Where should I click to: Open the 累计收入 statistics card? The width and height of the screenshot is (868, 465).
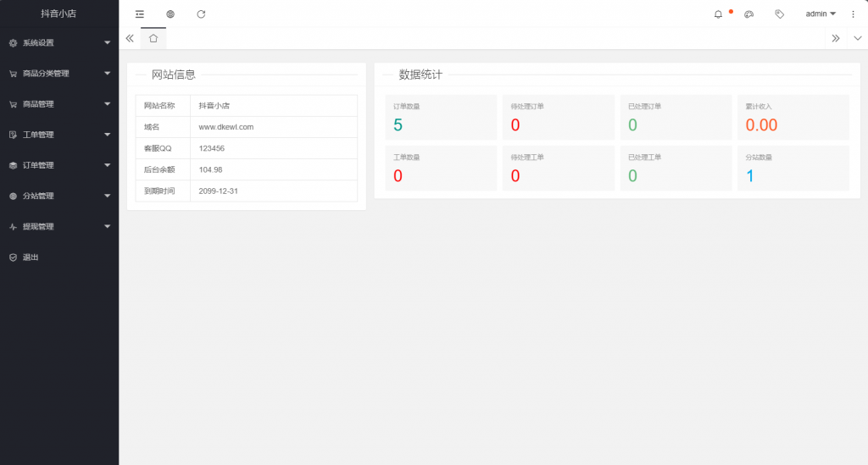[x=793, y=118]
